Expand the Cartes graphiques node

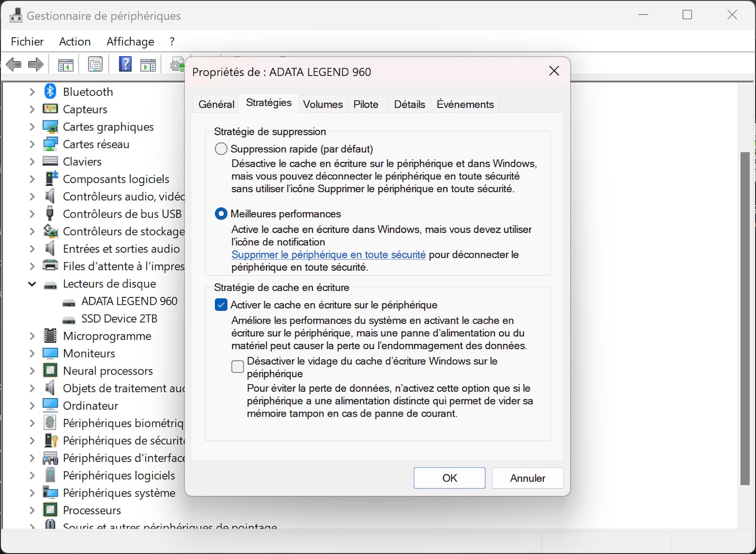pyautogui.click(x=32, y=126)
